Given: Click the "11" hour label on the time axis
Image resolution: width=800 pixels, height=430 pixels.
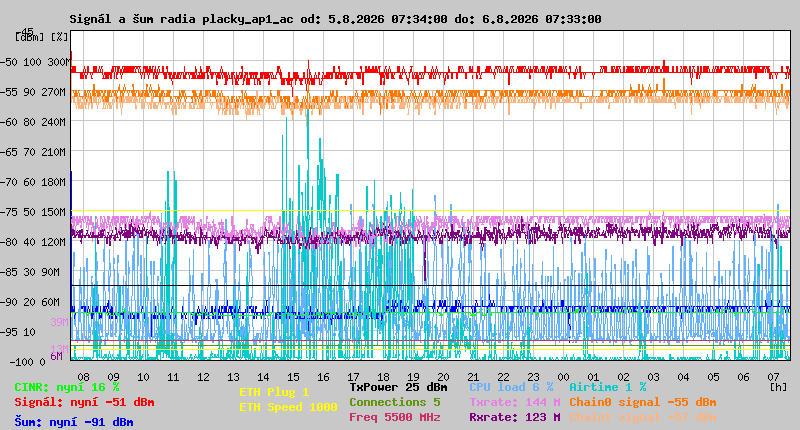Looking at the screenshot, I should pos(173,377).
